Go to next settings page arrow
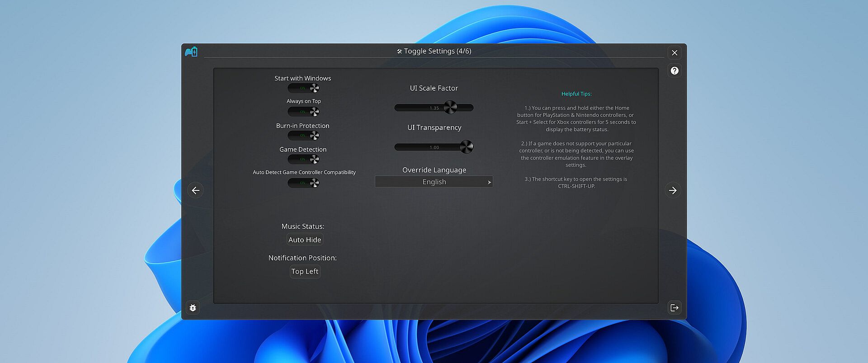 coord(672,190)
